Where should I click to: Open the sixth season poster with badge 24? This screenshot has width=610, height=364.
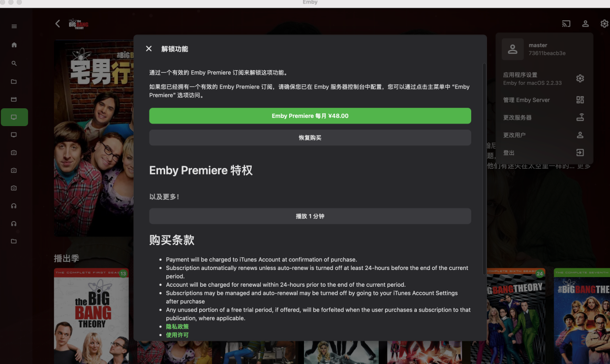click(516, 316)
